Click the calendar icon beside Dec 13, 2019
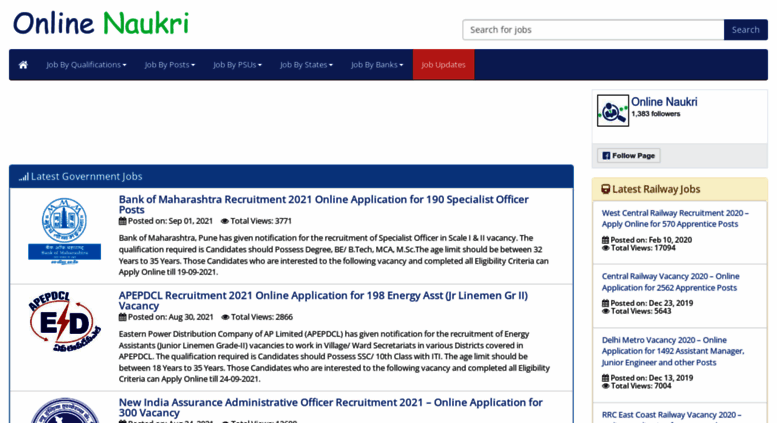The height and width of the screenshot is (423, 777). point(605,378)
